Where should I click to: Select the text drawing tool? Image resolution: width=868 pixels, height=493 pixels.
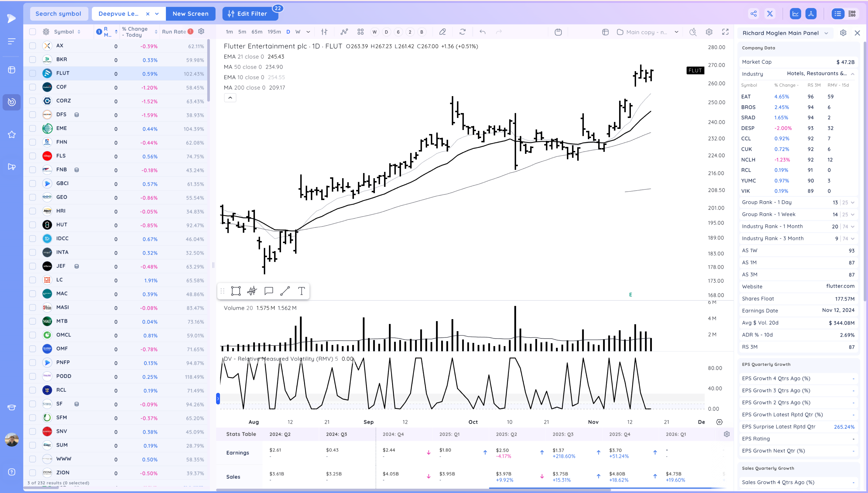301,291
